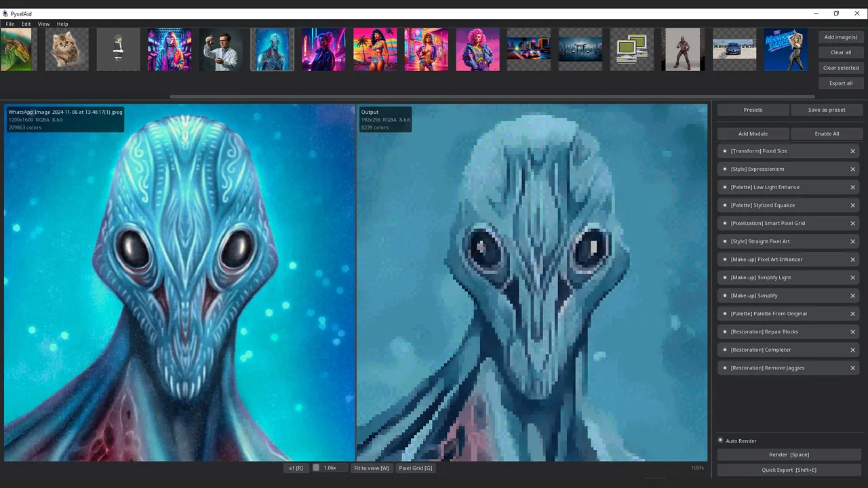Click the PyxelAid app icon in title bar
Viewport: 868px width, 488px height.
click(5, 14)
